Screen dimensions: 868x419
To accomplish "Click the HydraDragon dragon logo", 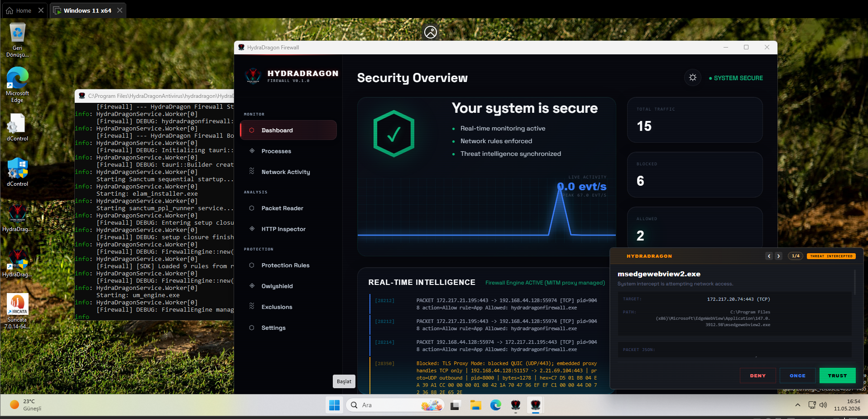I will [253, 76].
